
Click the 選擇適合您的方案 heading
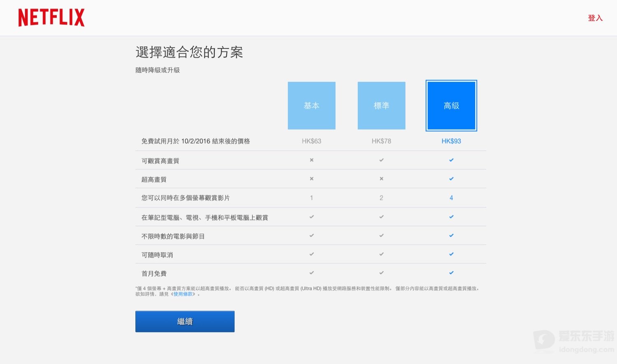(189, 52)
